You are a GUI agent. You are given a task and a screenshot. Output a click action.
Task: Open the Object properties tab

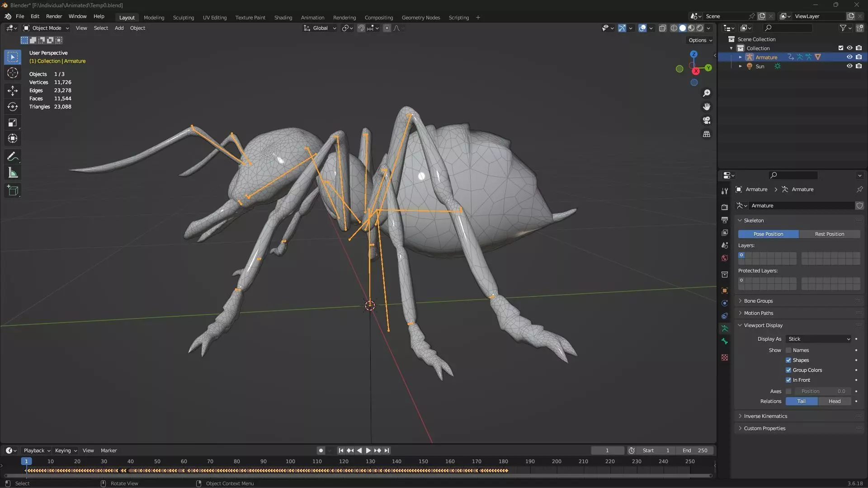tap(725, 291)
